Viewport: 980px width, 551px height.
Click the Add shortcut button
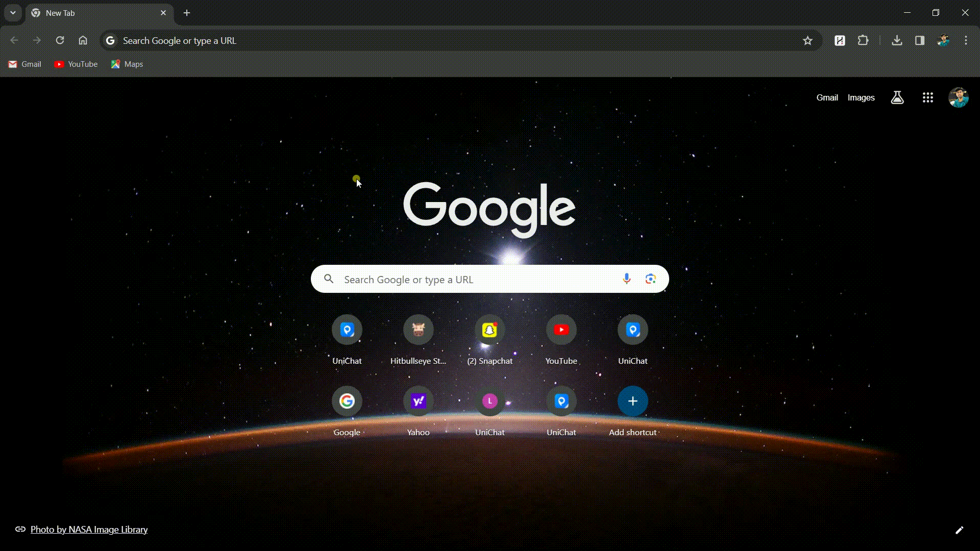coord(632,401)
